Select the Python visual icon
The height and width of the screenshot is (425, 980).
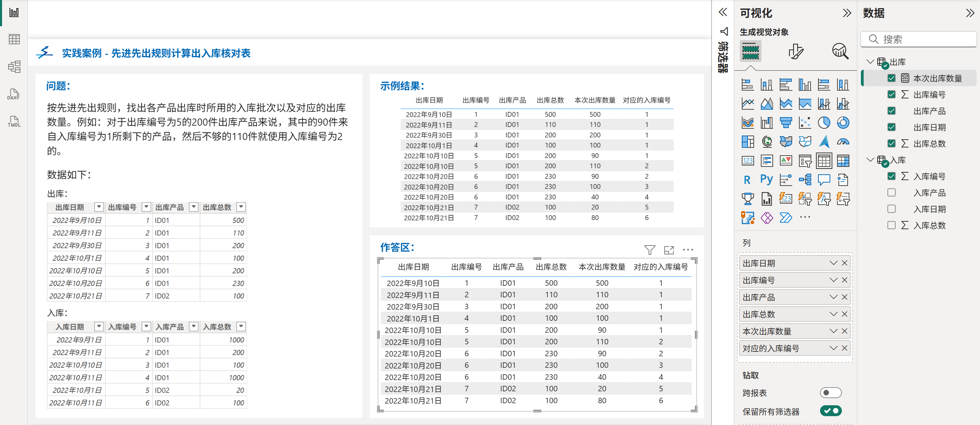point(766,179)
